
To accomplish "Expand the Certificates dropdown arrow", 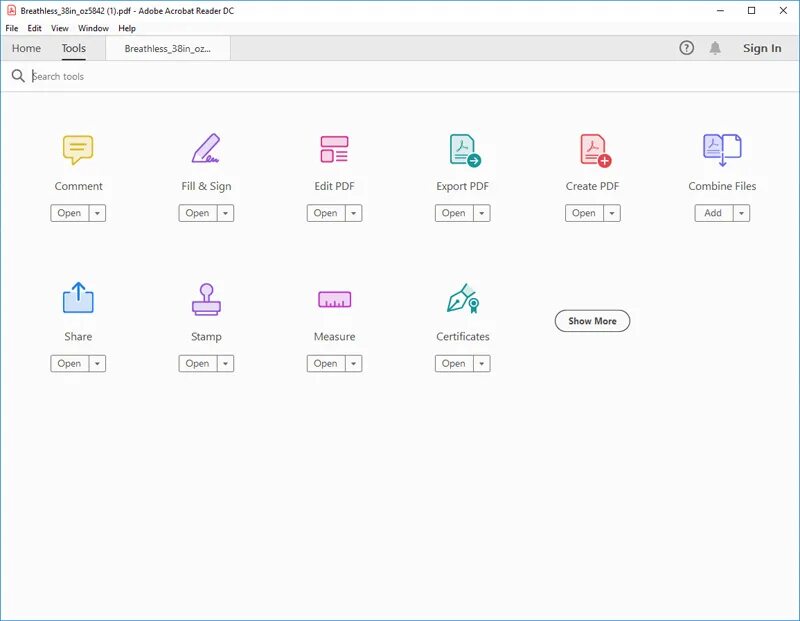I will click(482, 364).
